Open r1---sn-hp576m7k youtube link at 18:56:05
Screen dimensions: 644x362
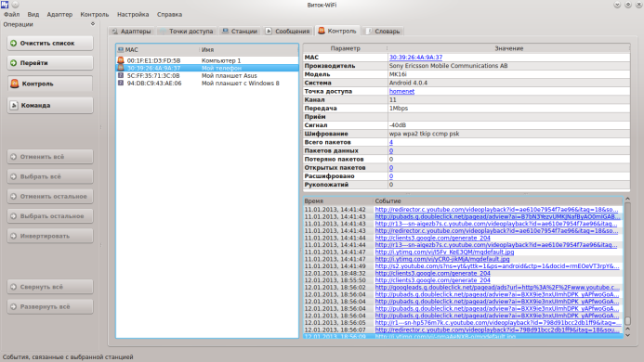point(498,323)
